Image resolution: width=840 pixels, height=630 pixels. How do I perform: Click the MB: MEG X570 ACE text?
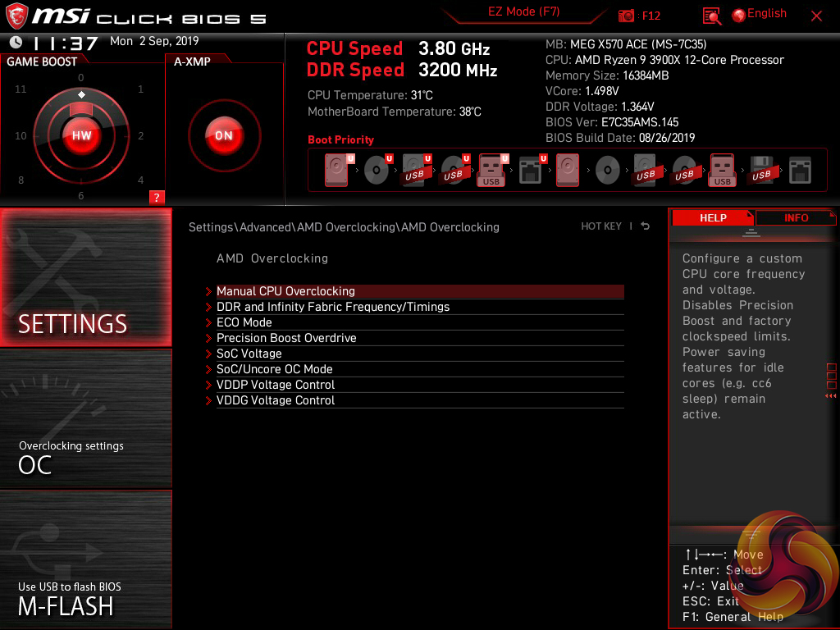pos(626,44)
